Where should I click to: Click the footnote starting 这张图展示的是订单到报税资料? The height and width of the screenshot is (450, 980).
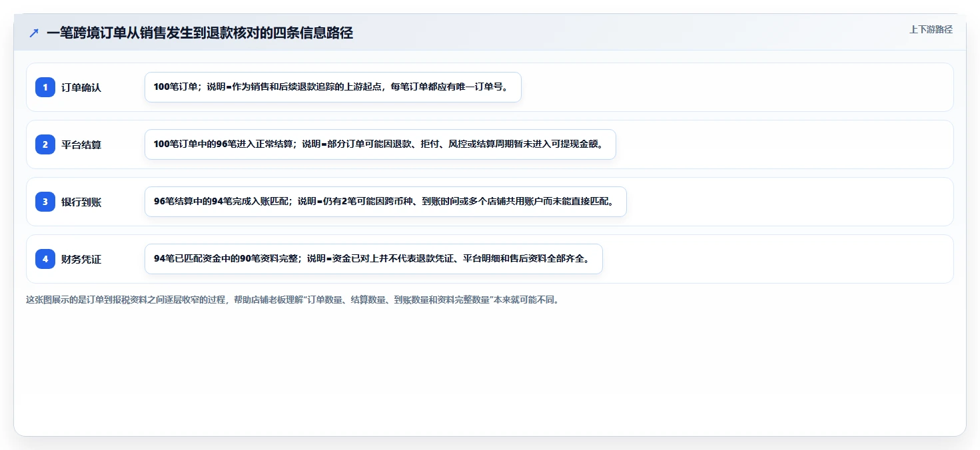[x=294, y=300]
